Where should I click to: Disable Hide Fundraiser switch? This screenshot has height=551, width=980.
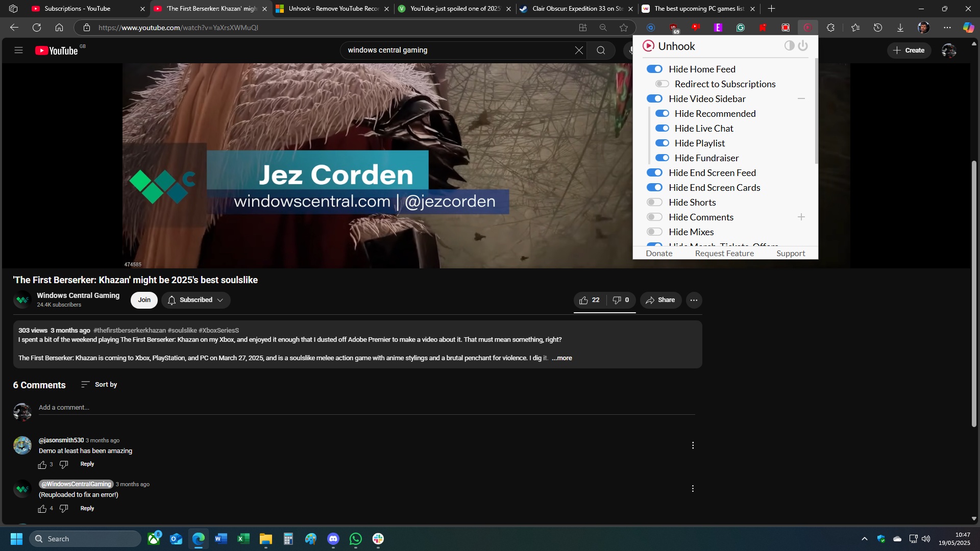click(x=662, y=158)
